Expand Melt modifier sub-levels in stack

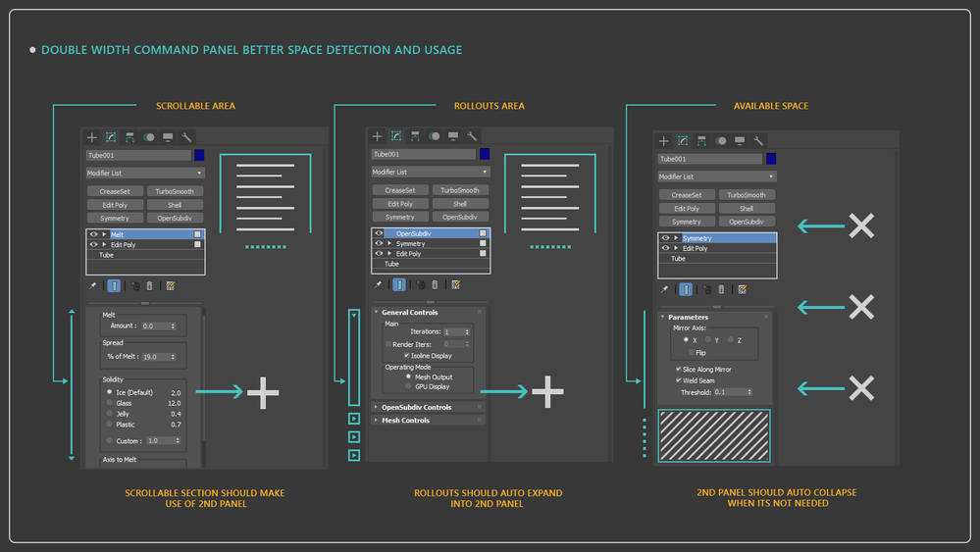tap(104, 234)
